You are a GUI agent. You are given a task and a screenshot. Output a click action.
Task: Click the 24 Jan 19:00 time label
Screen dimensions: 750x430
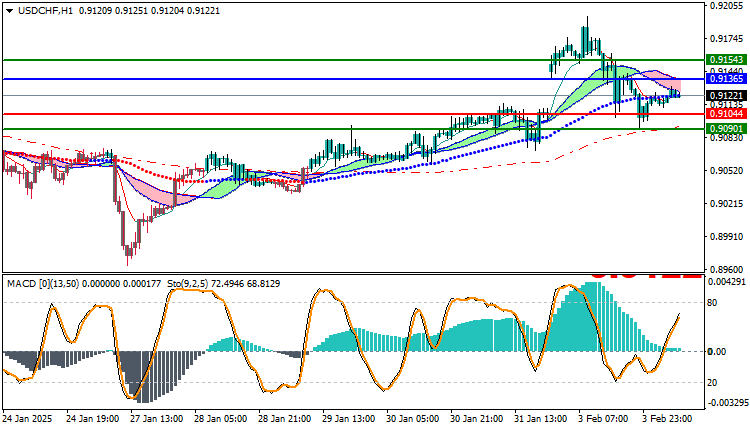[x=92, y=419]
